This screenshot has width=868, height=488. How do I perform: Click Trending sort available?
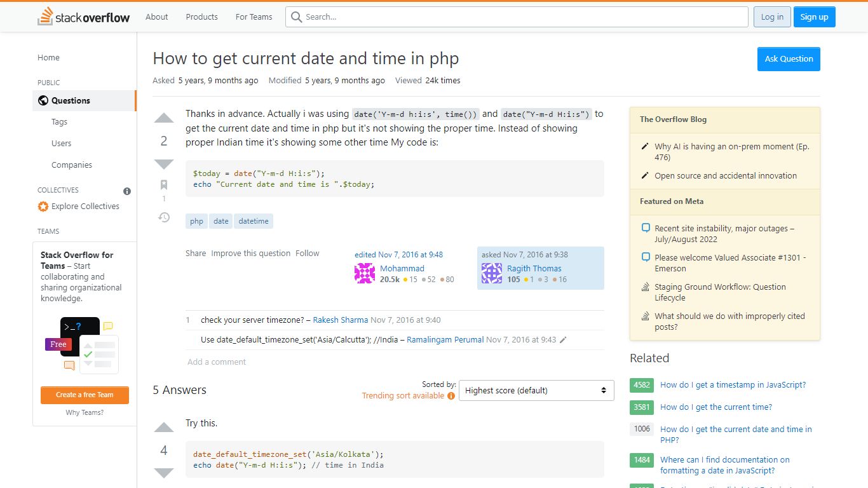[x=403, y=396]
